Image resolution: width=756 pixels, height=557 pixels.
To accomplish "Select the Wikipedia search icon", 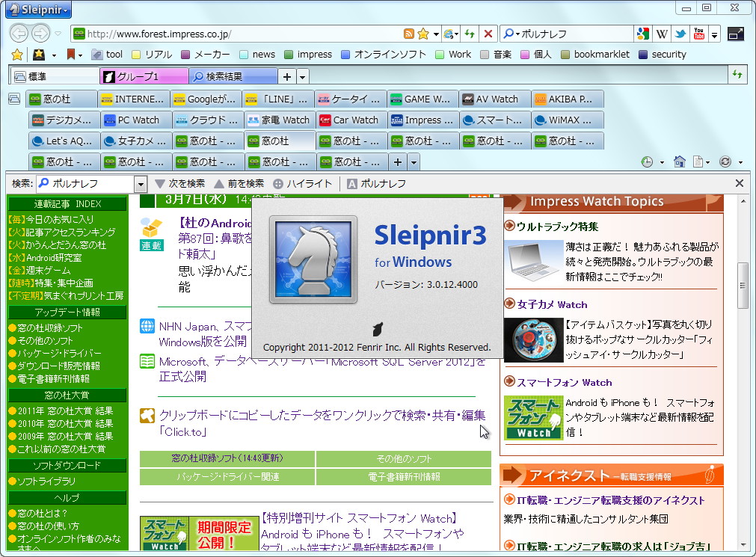I will point(662,34).
